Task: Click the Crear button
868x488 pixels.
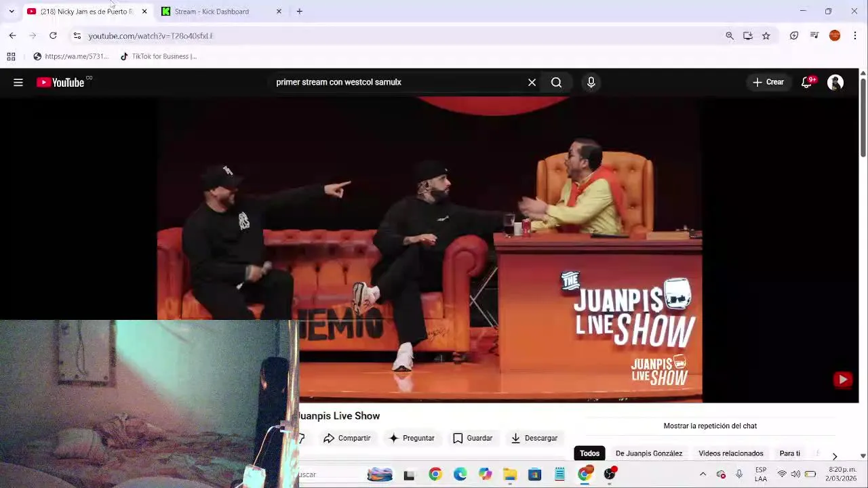Action: [x=768, y=83]
